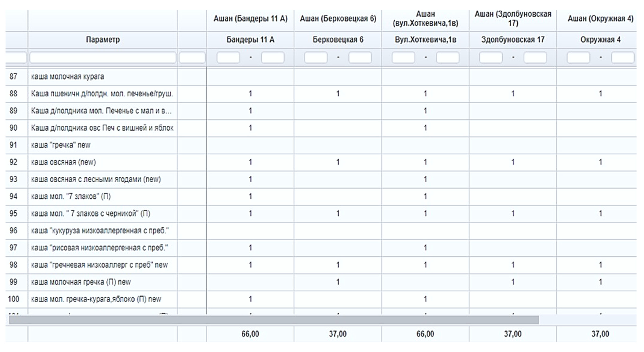644x352 pixels.
Task: Select row 'каша овсяная (new)'
Action: coord(321,162)
